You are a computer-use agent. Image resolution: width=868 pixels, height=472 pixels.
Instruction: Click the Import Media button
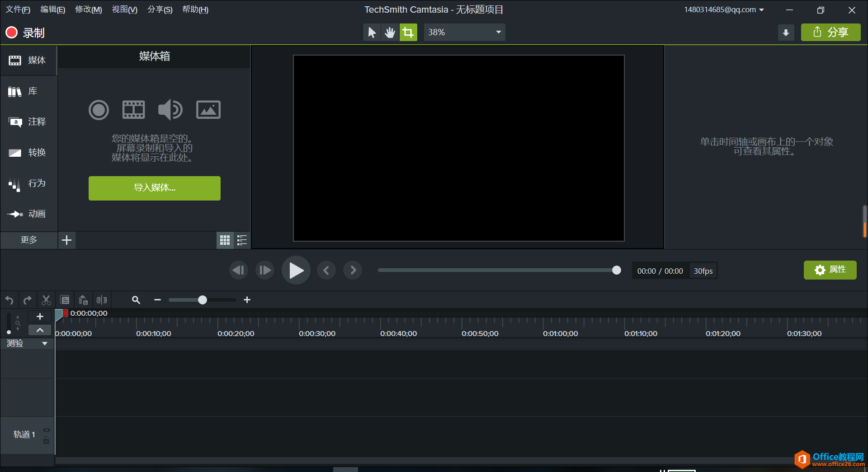point(154,188)
